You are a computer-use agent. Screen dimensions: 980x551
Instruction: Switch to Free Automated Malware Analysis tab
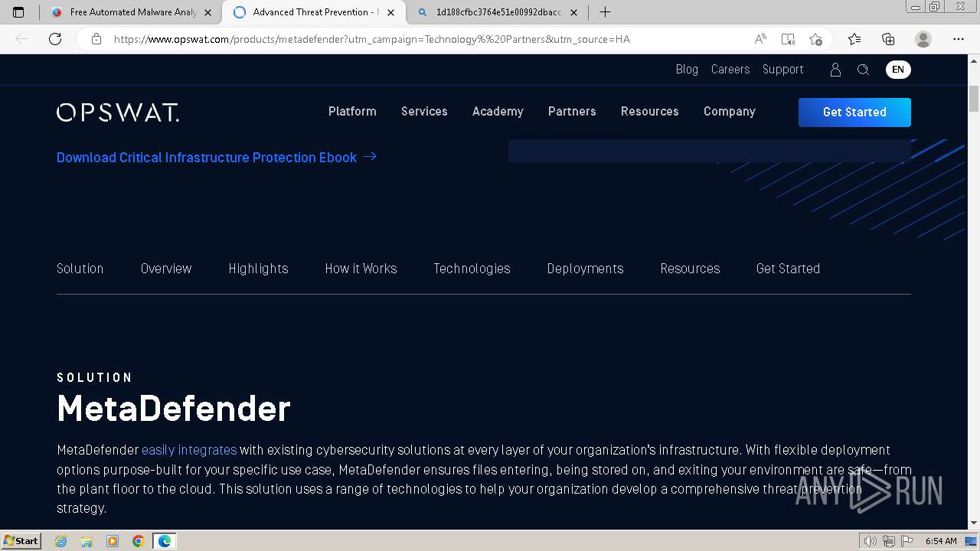131,12
